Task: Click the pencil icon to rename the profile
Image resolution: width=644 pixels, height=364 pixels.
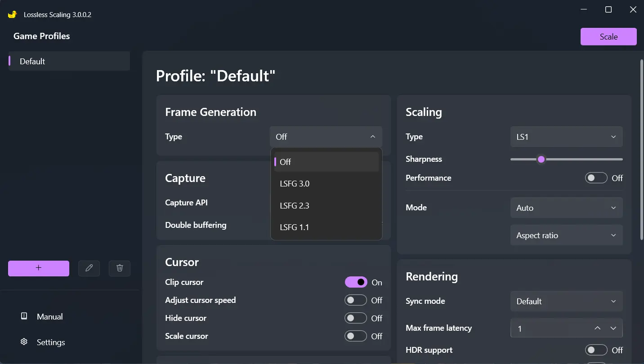Action: [89, 268]
